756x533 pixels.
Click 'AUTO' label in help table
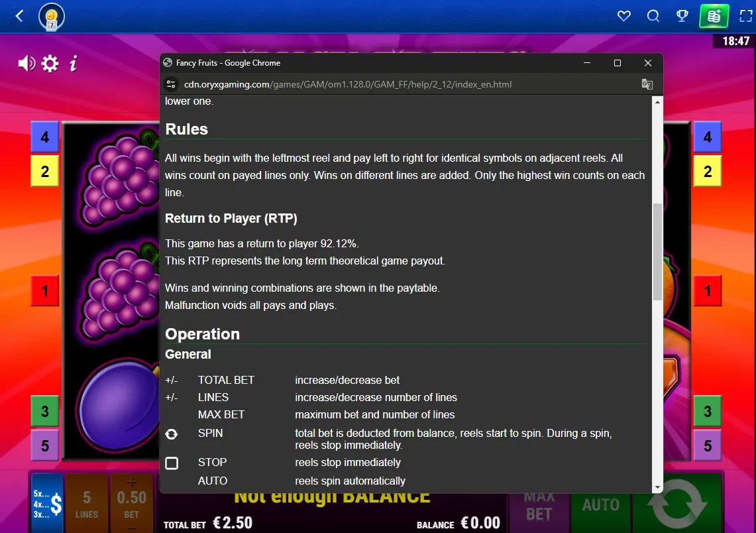click(x=213, y=481)
